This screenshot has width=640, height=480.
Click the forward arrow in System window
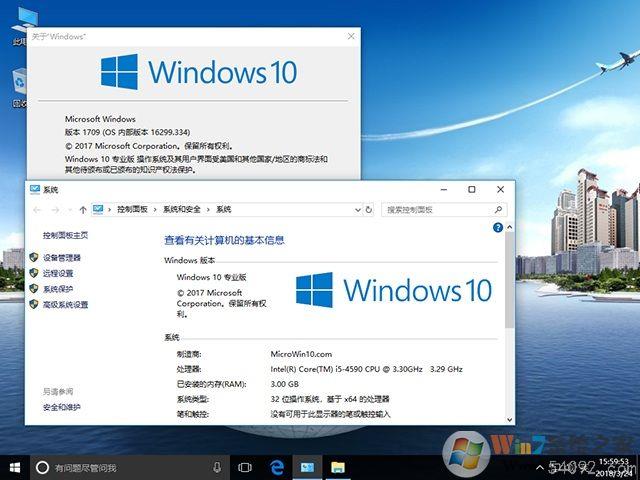(56, 210)
